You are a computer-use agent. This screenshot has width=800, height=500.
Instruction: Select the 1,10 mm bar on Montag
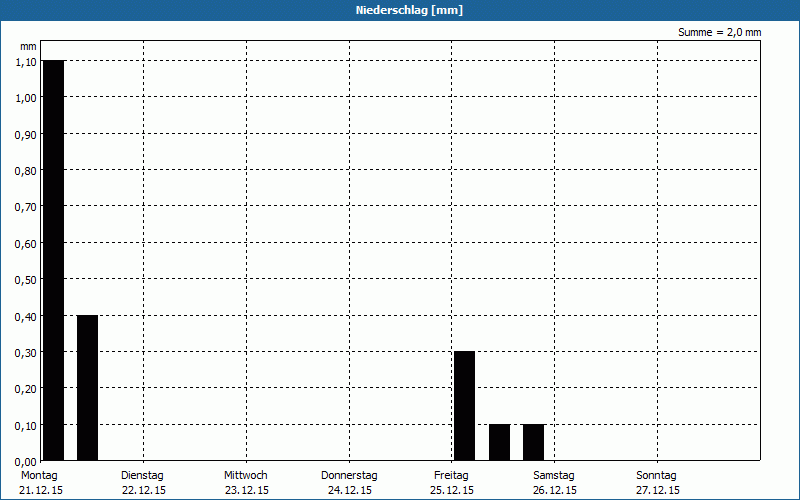(54, 260)
